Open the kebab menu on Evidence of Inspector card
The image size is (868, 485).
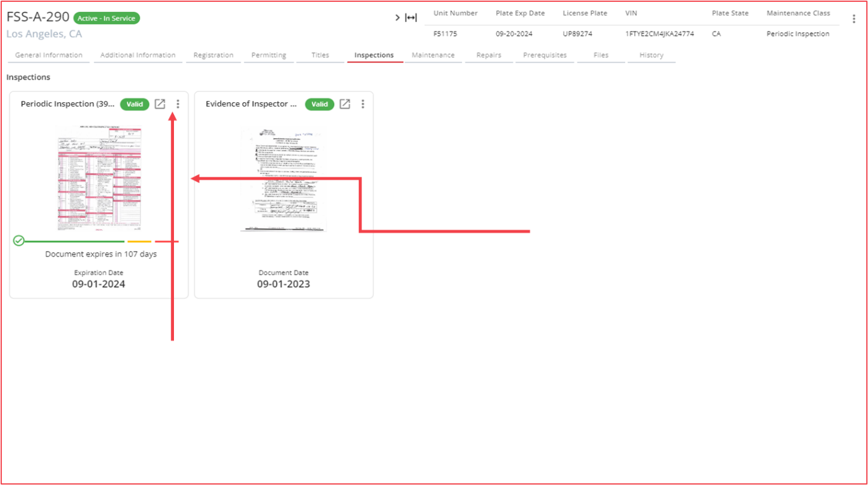[362, 104]
